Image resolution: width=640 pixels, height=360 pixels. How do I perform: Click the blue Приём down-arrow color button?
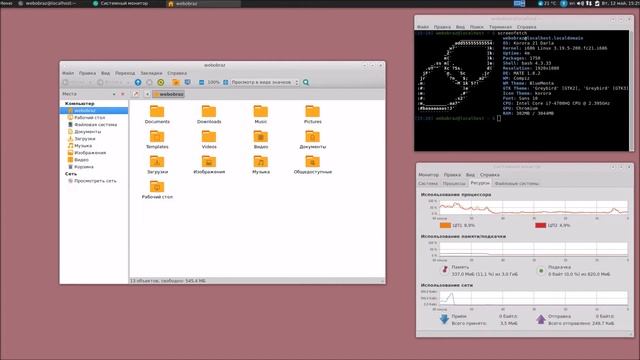(444, 319)
